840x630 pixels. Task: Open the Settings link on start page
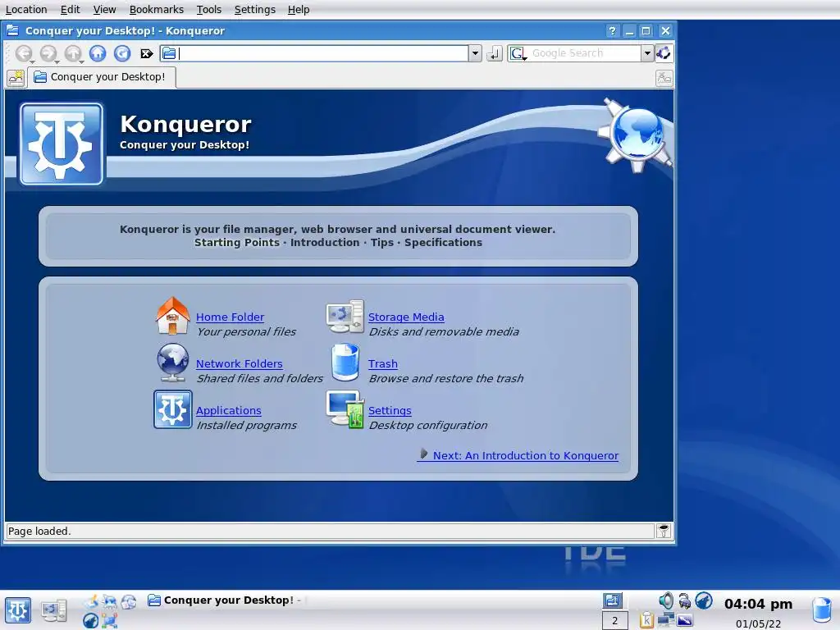(x=390, y=410)
